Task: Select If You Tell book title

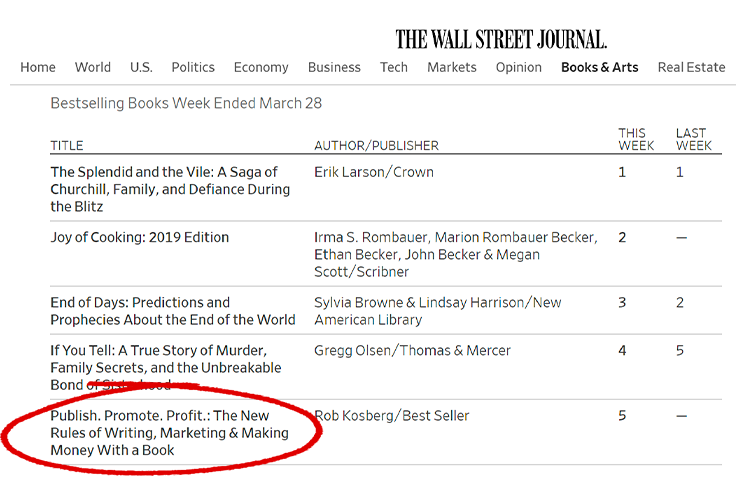Action: pos(166,368)
